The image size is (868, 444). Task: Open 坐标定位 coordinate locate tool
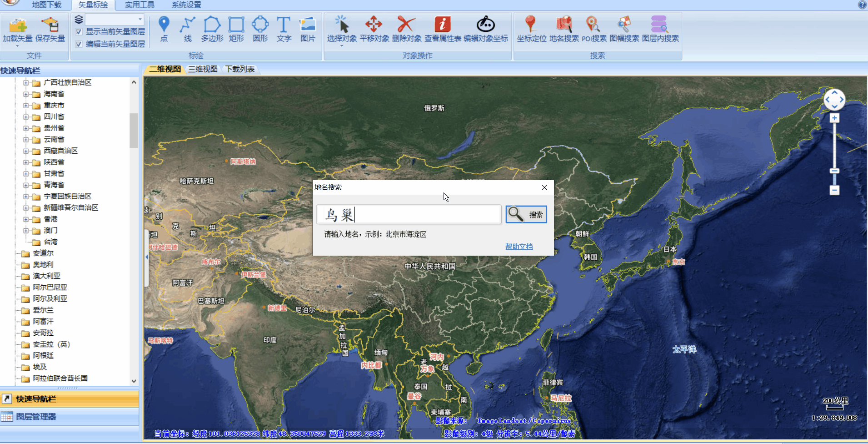(531, 29)
